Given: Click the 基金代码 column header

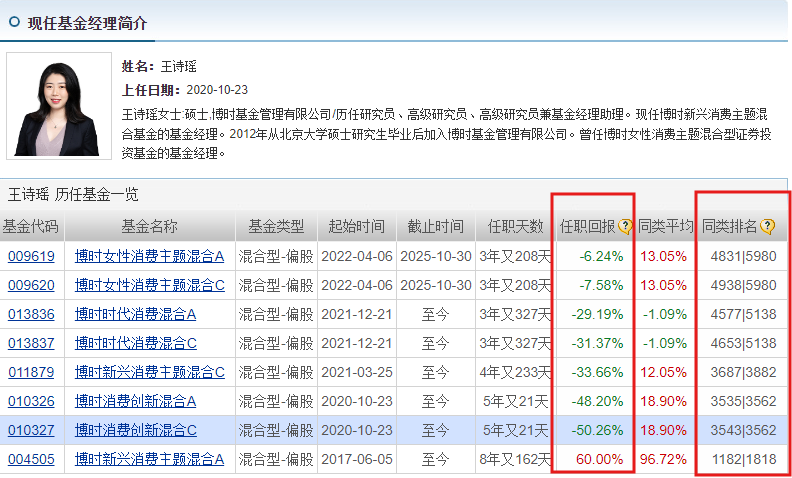Looking at the screenshot, I should pyautogui.click(x=30, y=226).
